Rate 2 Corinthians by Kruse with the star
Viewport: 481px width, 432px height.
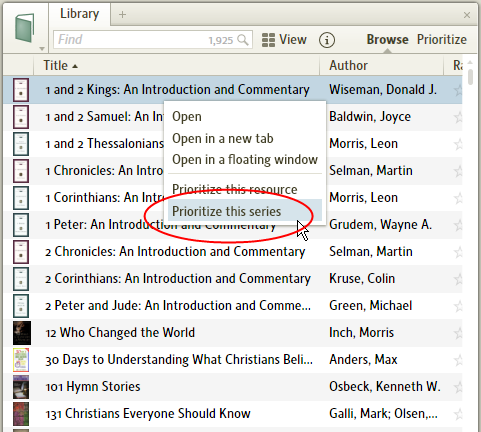point(458,279)
